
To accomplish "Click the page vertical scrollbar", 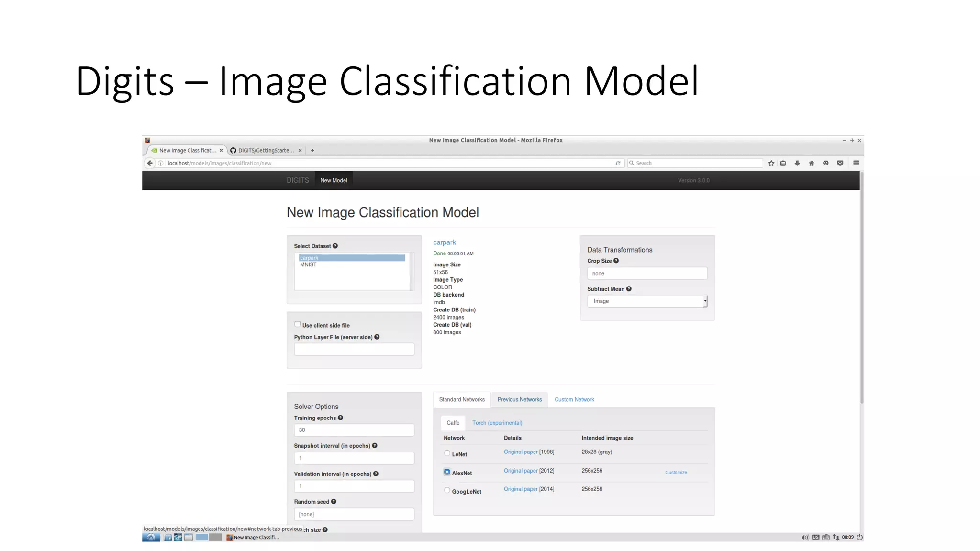I will 862,287.
